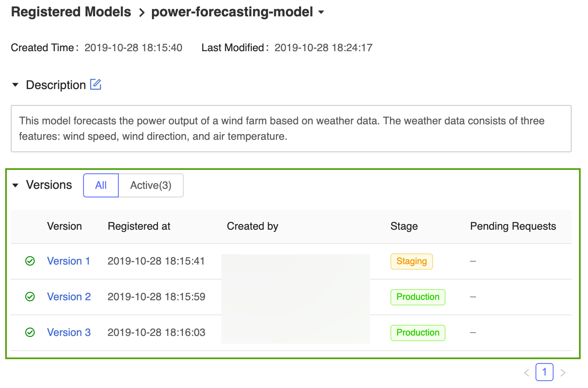Image resolution: width=588 pixels, height=388 pixels.
Task: Open the power-forecasting-model dropdown arrow
Action: tap(321, 12)
